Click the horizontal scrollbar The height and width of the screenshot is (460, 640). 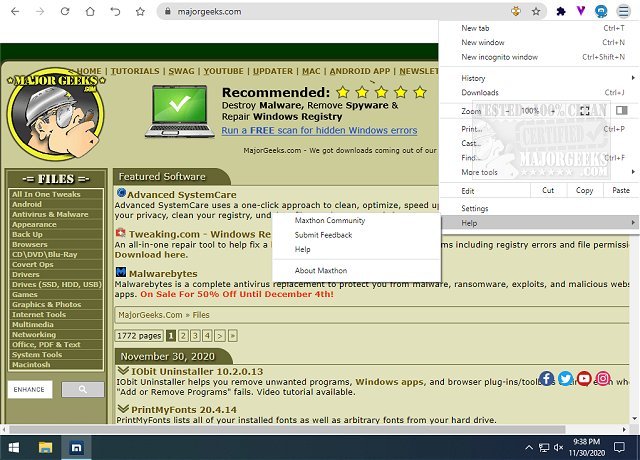pos(287,429)
